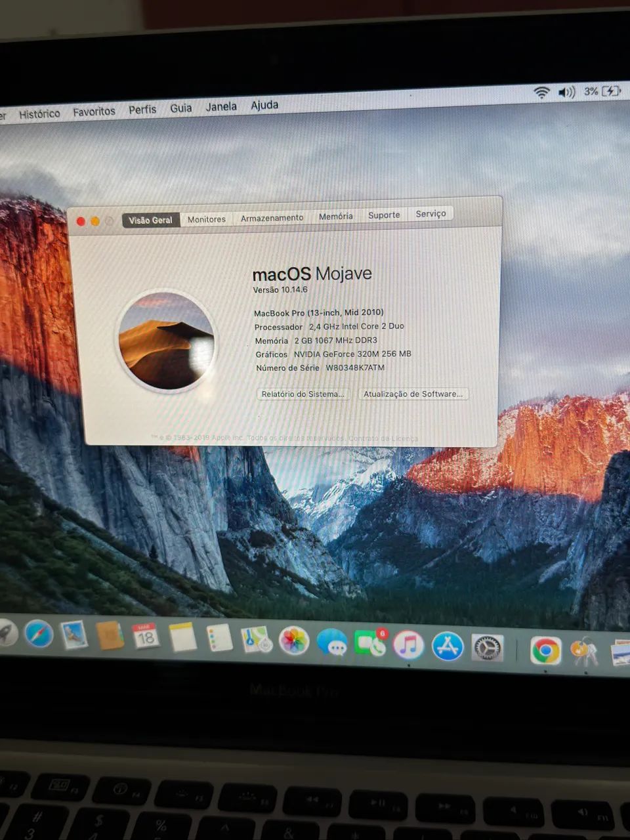Switch to the Monitores tab
Image resolution: width=630 pixels, height=840 pixels.
(x=207, y=219)
